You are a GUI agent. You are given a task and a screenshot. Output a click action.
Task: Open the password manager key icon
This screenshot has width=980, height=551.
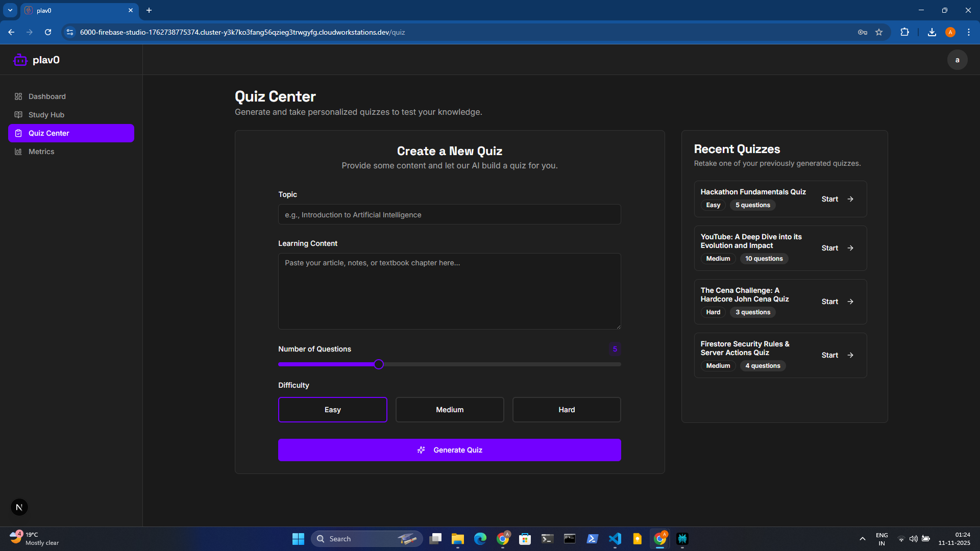pyautogui.click(x=863, y=32)
